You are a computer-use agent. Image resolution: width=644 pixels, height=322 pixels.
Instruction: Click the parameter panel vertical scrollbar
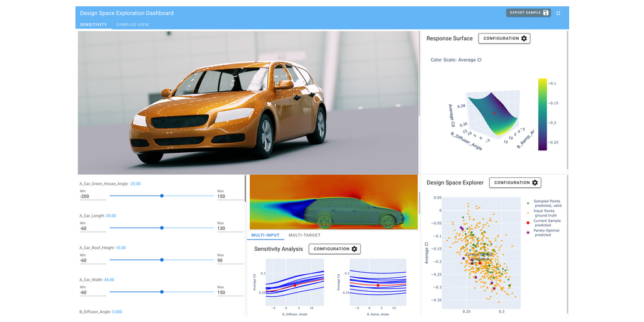pos(245,189)
